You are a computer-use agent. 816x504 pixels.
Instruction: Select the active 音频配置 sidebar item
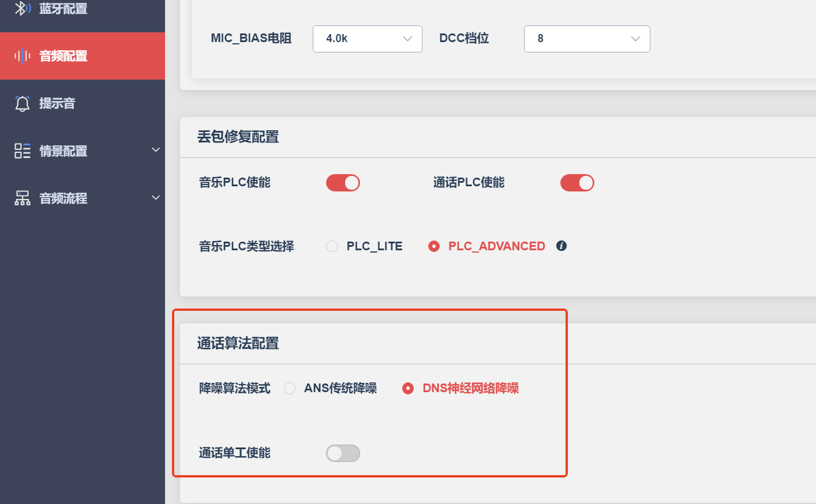point(83,56)
